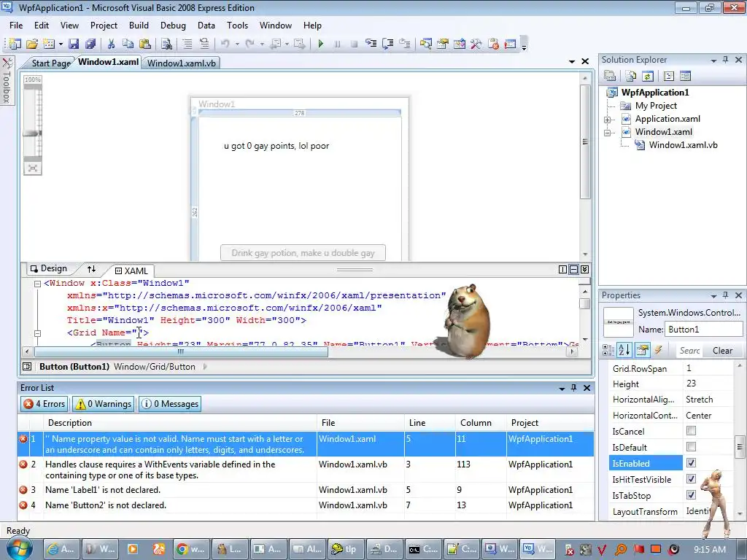Click the Step Into toolbar icon
747x560 pixels.
371,44
